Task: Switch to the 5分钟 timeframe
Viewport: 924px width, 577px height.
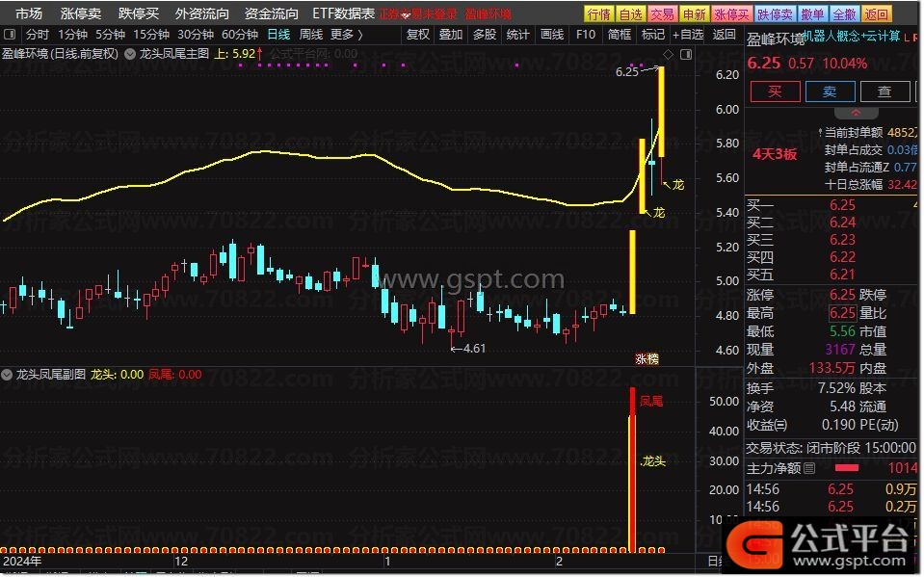Action: (x=110, y=34)
